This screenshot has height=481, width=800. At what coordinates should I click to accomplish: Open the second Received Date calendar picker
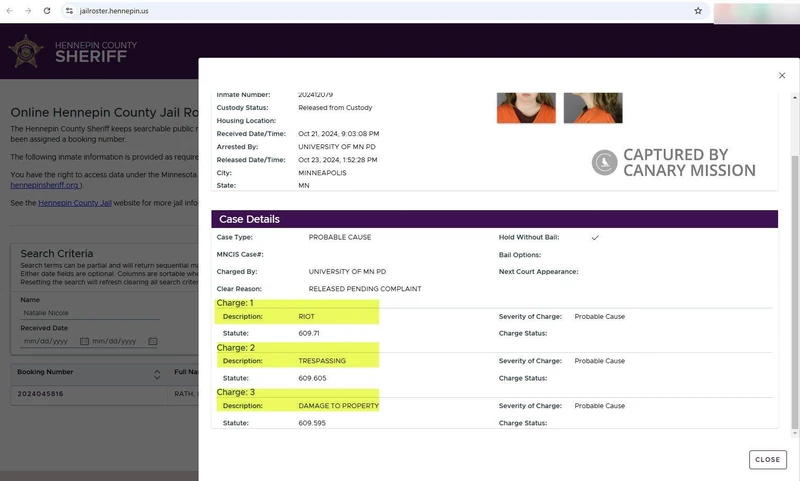point(153,341)
